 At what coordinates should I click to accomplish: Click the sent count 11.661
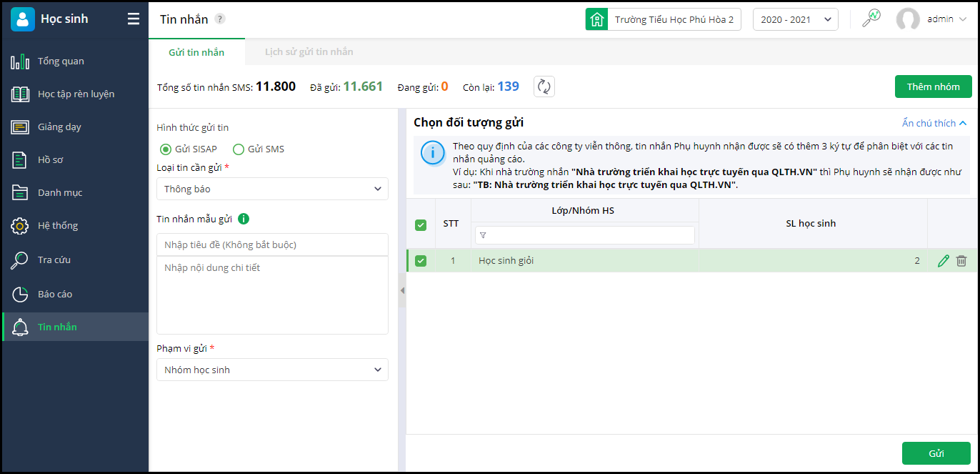[x=363, y=87]
